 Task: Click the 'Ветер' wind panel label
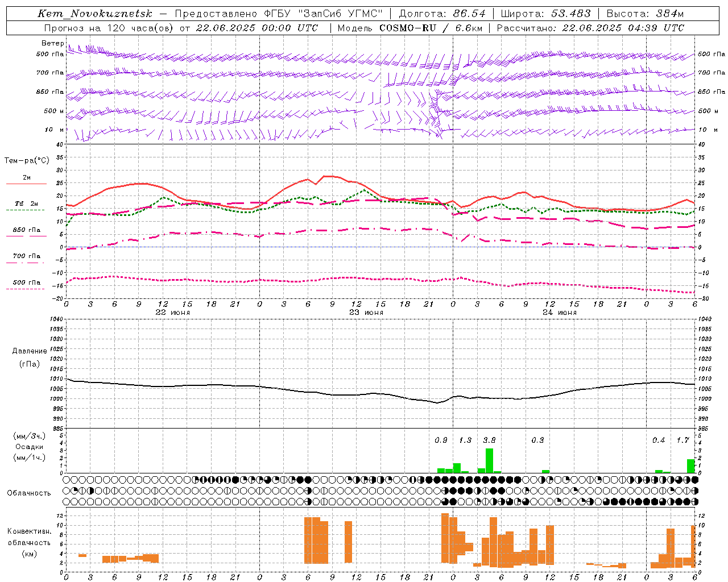53,43
